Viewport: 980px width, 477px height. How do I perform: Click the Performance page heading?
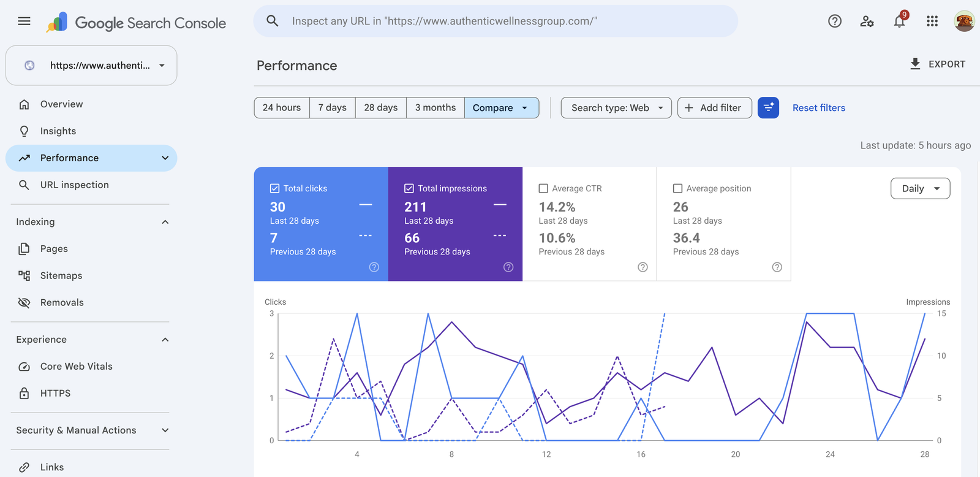(297, 66)
